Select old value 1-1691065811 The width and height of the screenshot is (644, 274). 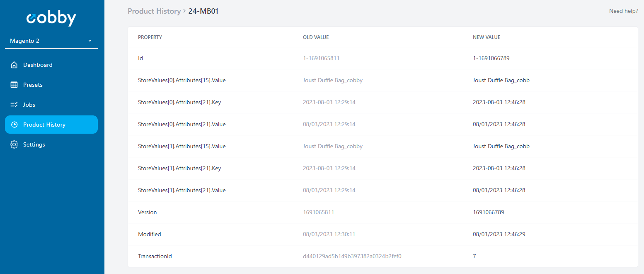(321, 59)
